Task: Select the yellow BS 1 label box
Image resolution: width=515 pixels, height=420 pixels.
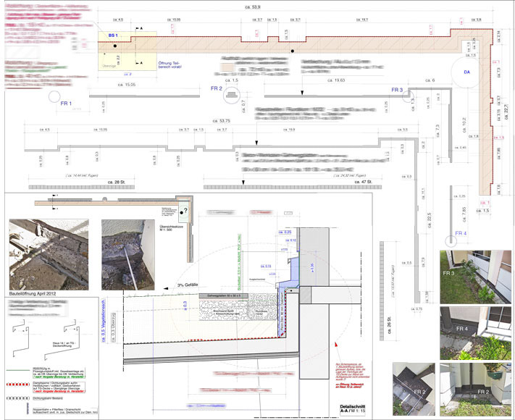Action: pyautogui.click(x=112, y=35)
